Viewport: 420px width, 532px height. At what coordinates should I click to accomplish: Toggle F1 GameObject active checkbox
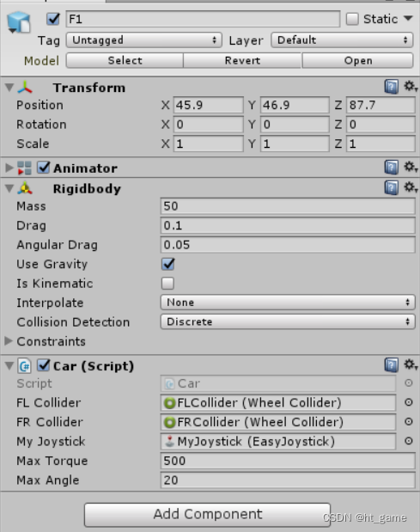click(53, 19)
